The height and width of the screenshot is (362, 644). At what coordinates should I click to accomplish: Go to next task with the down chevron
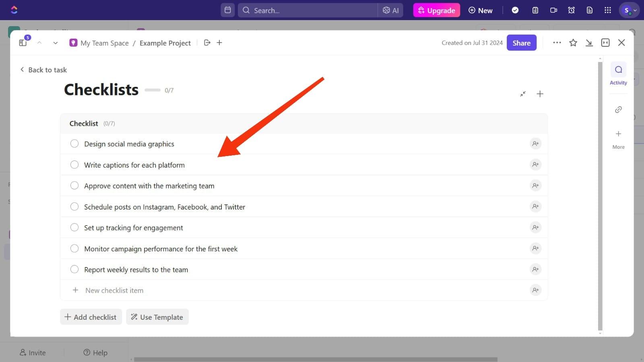click(55, 43)
